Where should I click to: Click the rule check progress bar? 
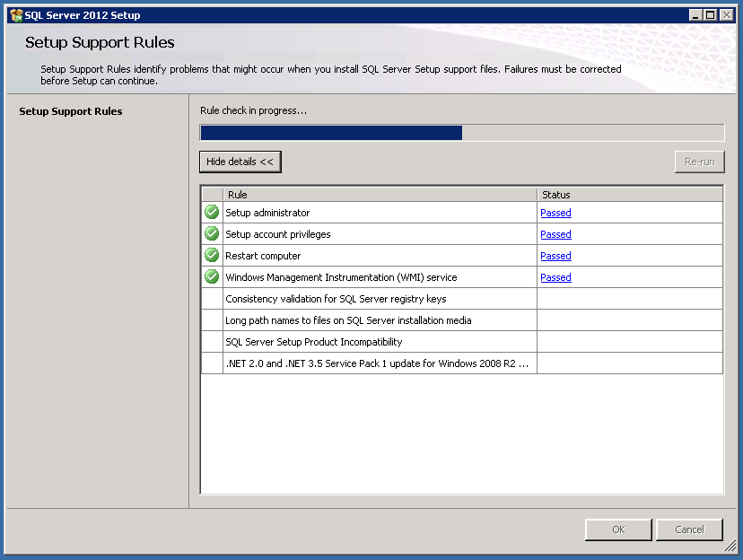[x=462, y=133]
